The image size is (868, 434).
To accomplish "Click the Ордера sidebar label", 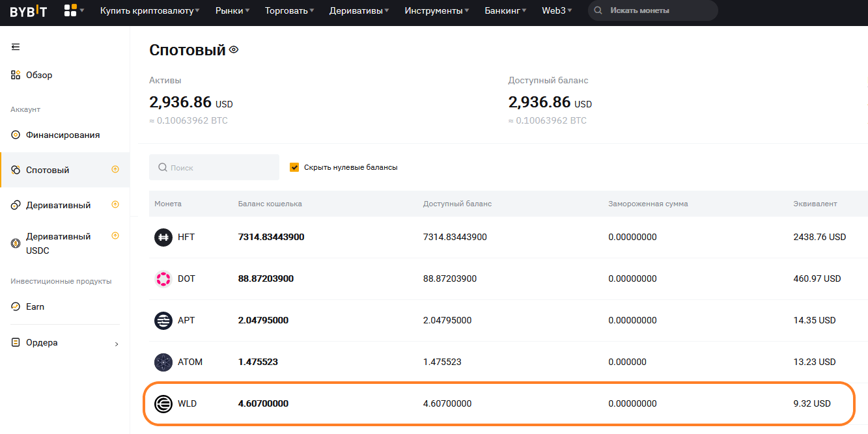I will coord(42,342).
